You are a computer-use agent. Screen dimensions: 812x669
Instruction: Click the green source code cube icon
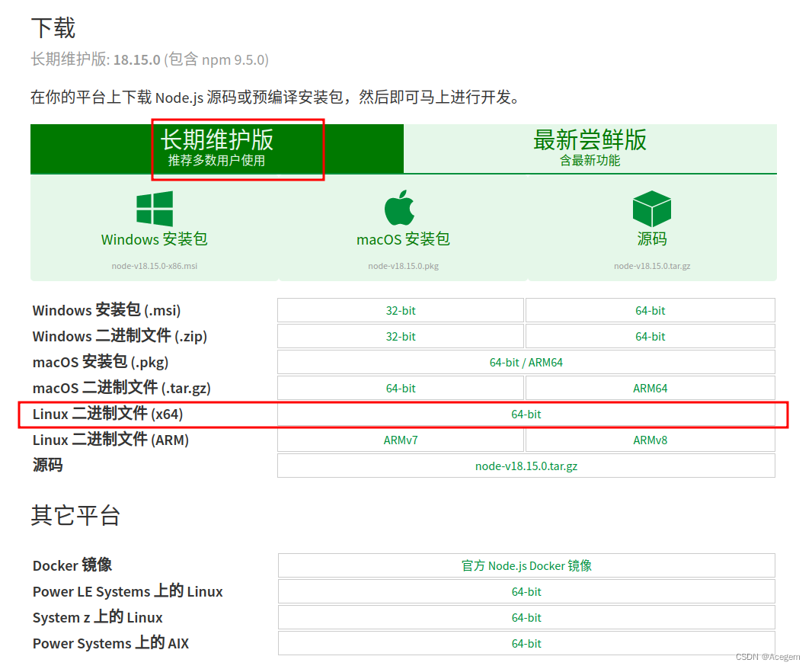[x=651, y=207]
